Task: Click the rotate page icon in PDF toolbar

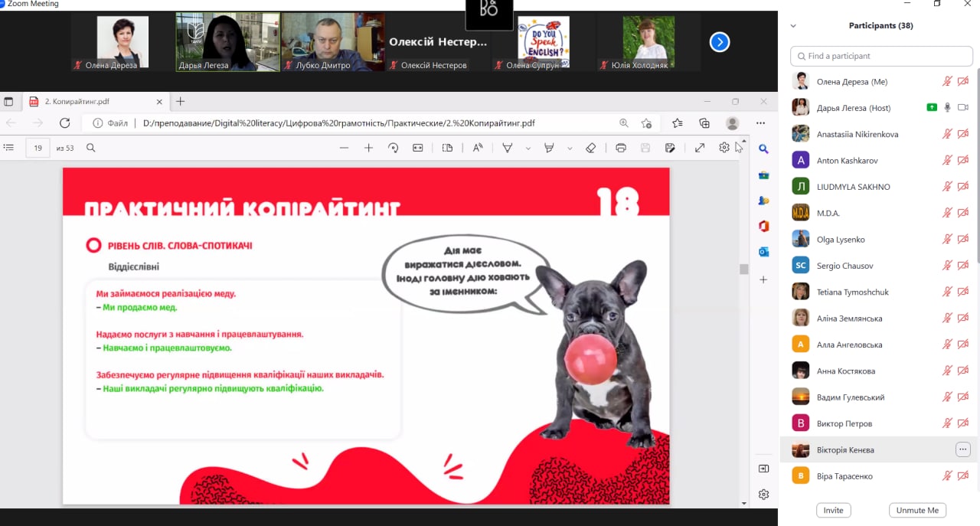Action: pos(393,148)
